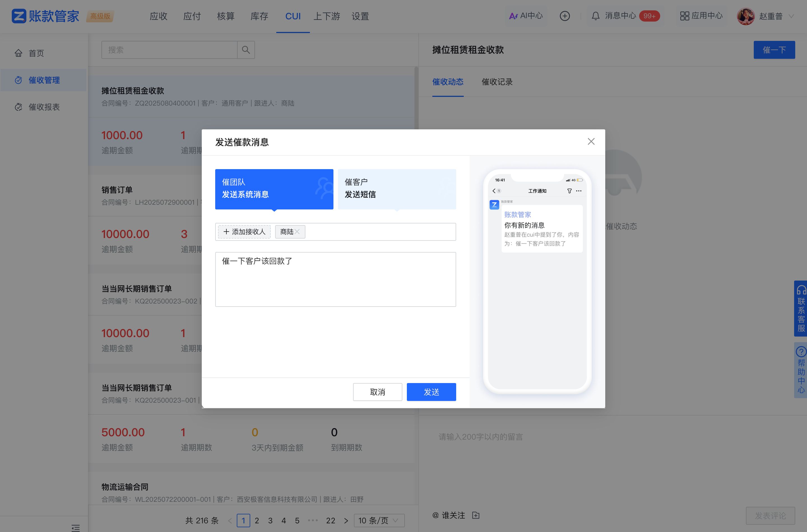Viewport: 807px width, 532px height.
Task: Open the message center bell icon
Action: click(595, 16)
